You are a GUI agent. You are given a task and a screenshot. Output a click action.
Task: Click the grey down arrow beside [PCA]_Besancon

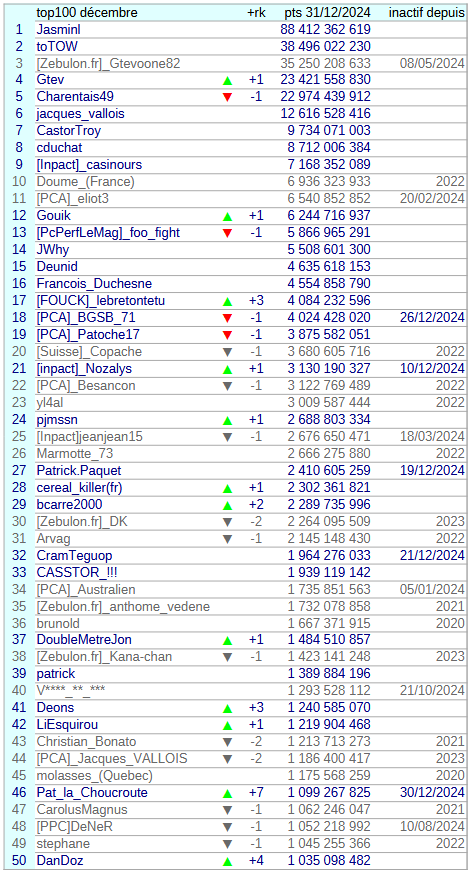coord(227,386)
